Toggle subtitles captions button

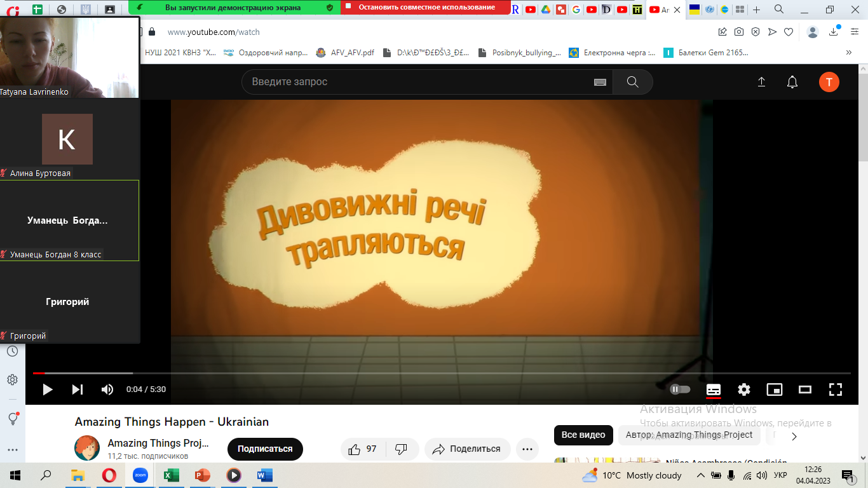[x=714, y=390]
